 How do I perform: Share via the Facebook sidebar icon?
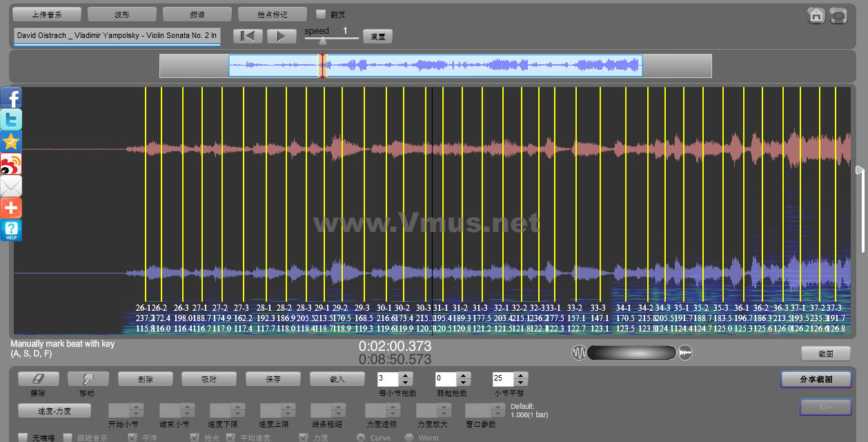click(x=11, y=98)
